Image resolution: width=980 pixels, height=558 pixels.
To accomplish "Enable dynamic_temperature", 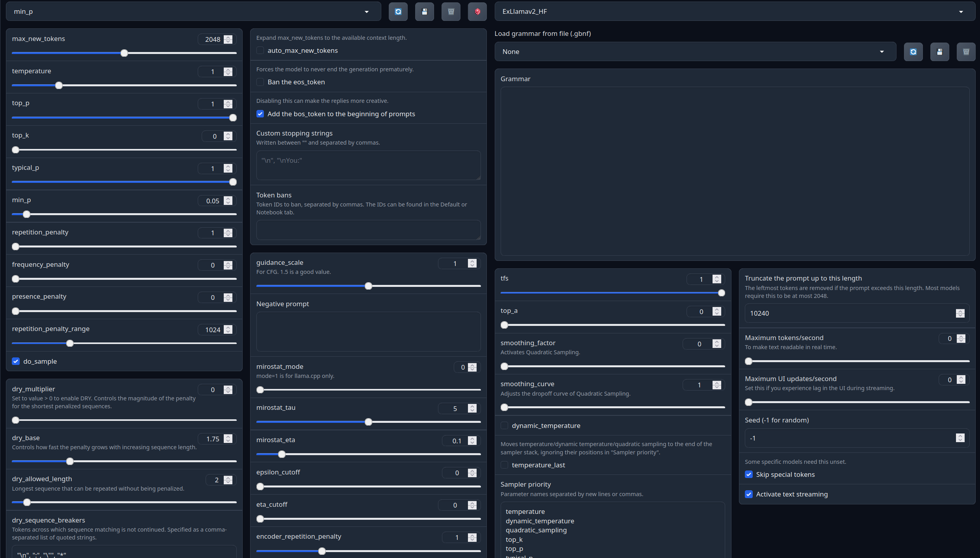I will tap(505, 426).
